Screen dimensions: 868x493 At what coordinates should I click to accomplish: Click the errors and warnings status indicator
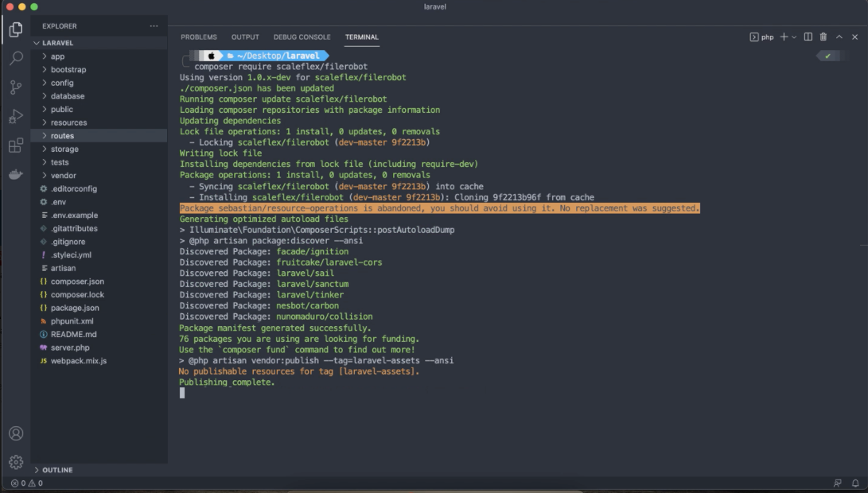tap(27, 483)
